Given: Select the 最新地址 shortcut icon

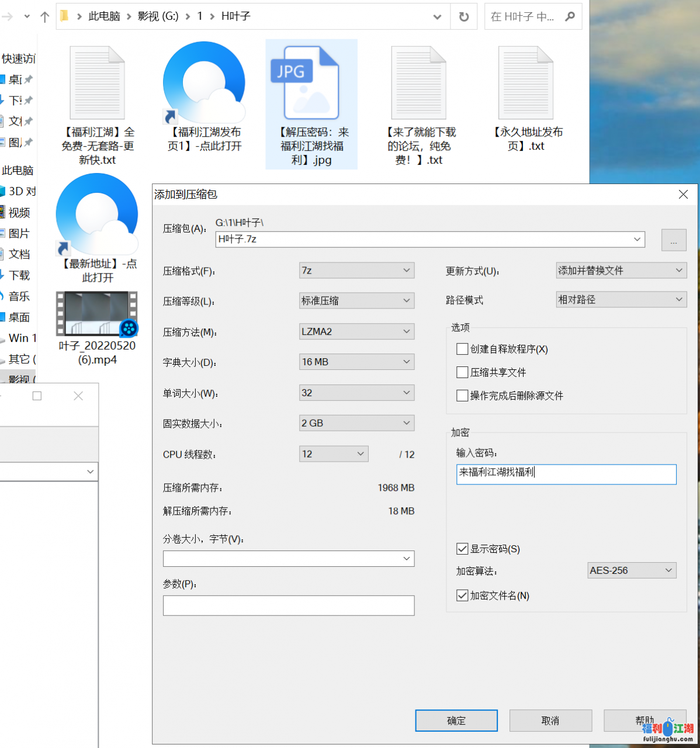Looking at the screenshot, I should tap(97, 214).
